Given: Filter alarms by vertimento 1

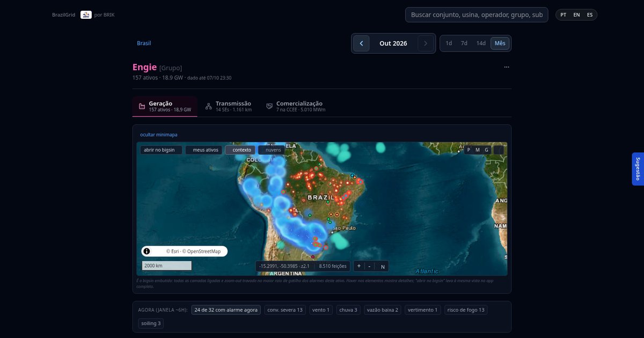Looking at the screenshot, I should [422, 310].
